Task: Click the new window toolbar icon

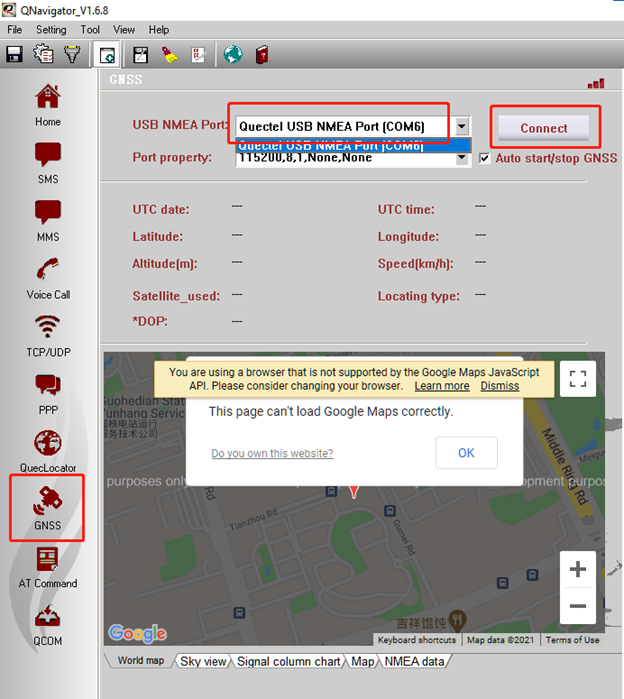Action: tap(107, 55)
